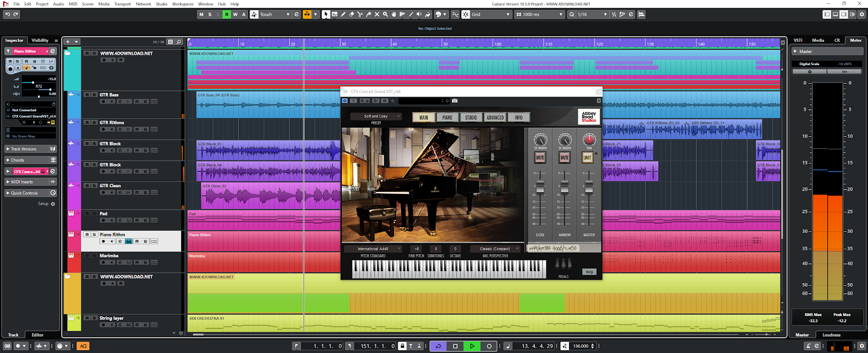Click the Play button in transport

point(472,346)
